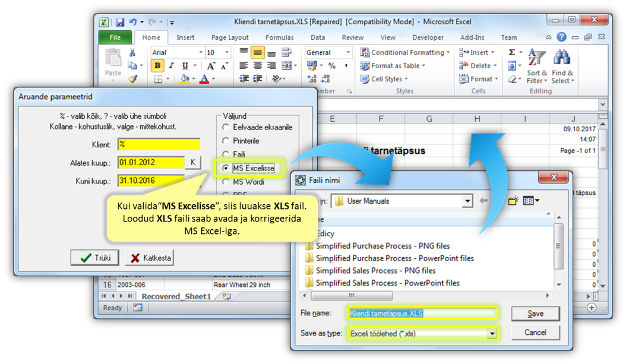The width and height of the screenshot is (626, 364).
Task: Apply Percent Style number format
Action: coord(332,66)
